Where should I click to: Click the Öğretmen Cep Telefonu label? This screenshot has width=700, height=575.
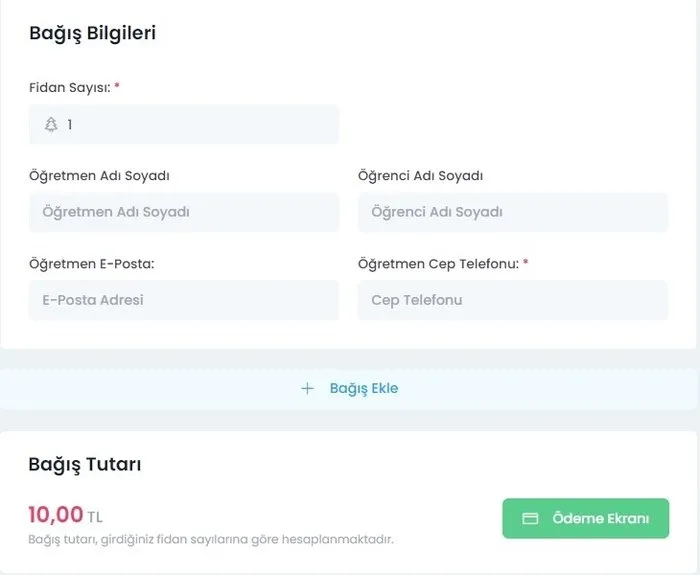pos(438,264)
